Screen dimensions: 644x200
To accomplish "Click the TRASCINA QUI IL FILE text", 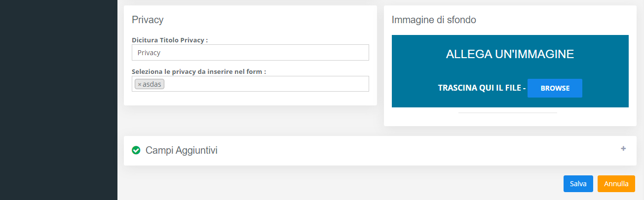I will click(x=481, y=89).
